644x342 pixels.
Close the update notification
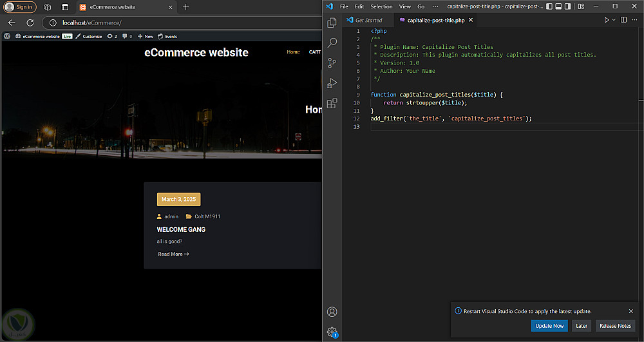(x=630, y=311)
